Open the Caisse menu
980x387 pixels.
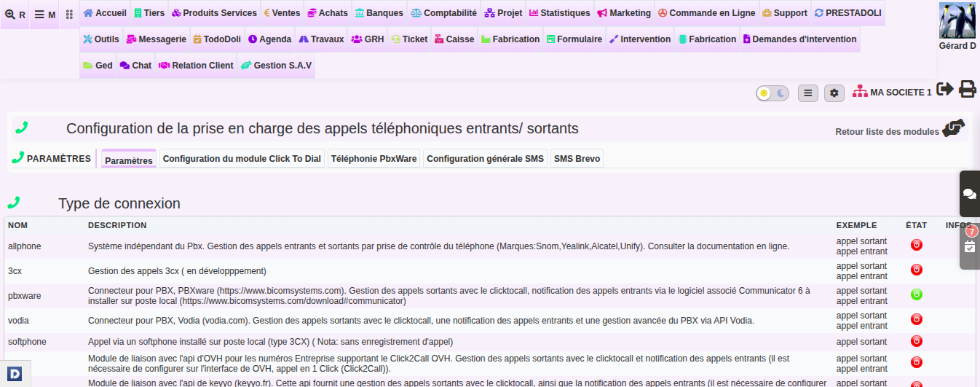point(454,39)
